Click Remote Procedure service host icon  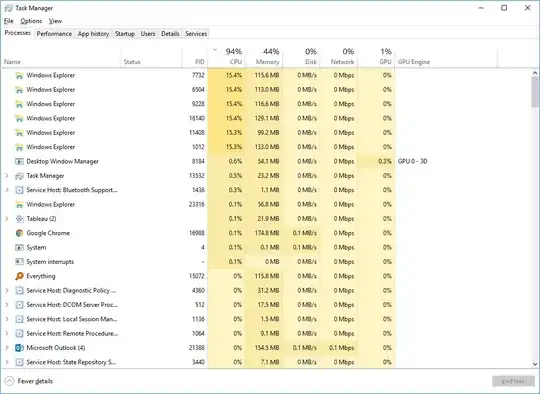(x=19, y=334)
